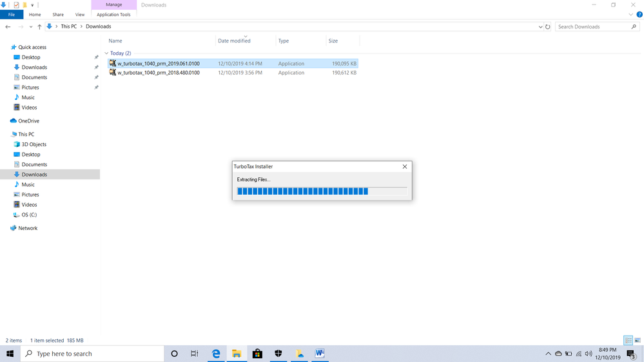Viewport: 644px width, 362px height.
Task: Close the TurboTax Installer dialog
Action: tap(405, 166)
